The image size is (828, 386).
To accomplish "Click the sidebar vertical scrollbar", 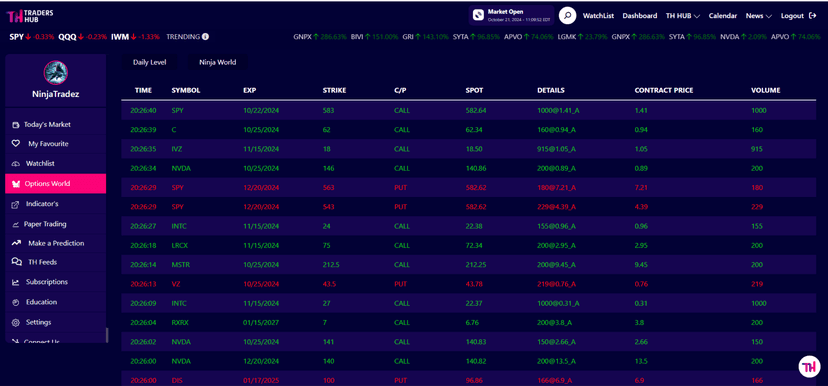I will click(x=107, y=335).
